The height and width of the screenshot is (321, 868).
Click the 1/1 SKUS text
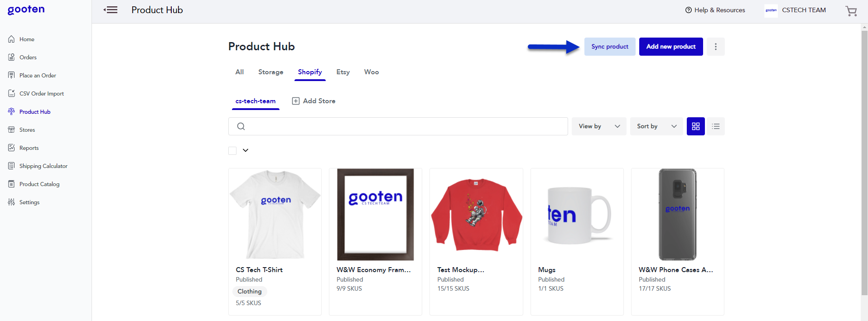click(x=551, y=288)
